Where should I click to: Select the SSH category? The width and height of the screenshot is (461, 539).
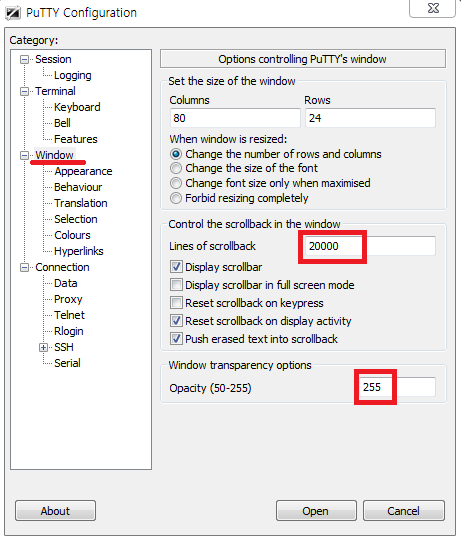64,347
